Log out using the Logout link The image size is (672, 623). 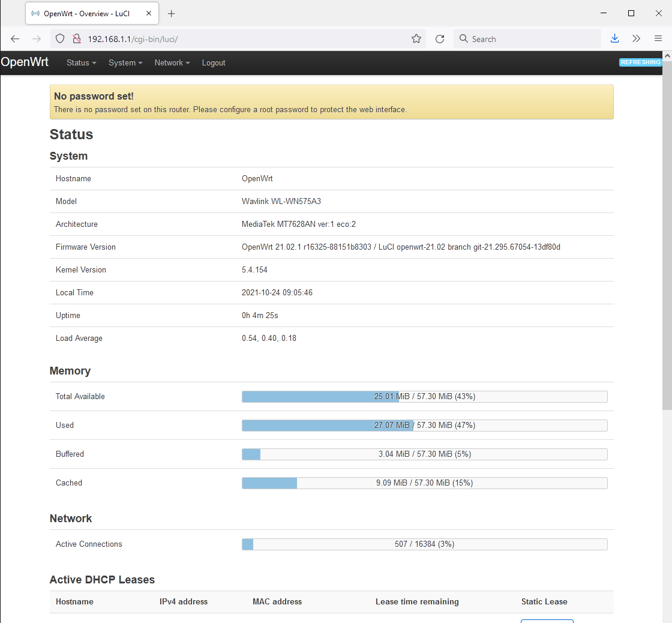(x=214, y=62)
